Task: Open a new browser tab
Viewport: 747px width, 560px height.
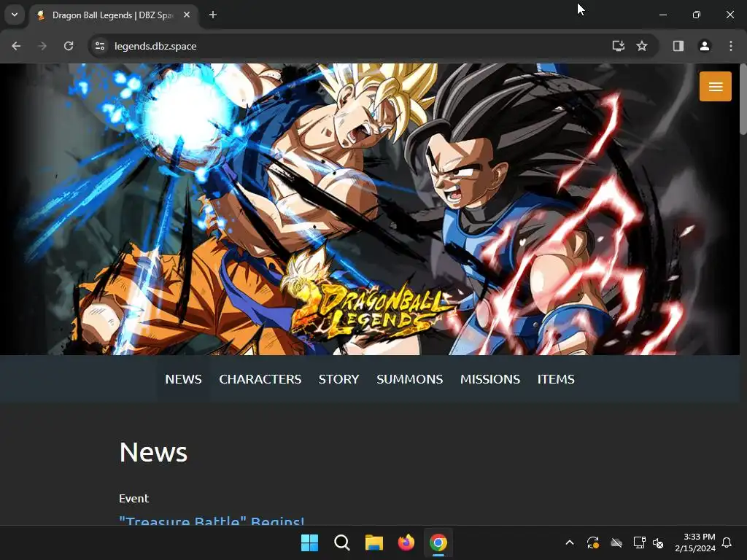Action: pos(213,15)
